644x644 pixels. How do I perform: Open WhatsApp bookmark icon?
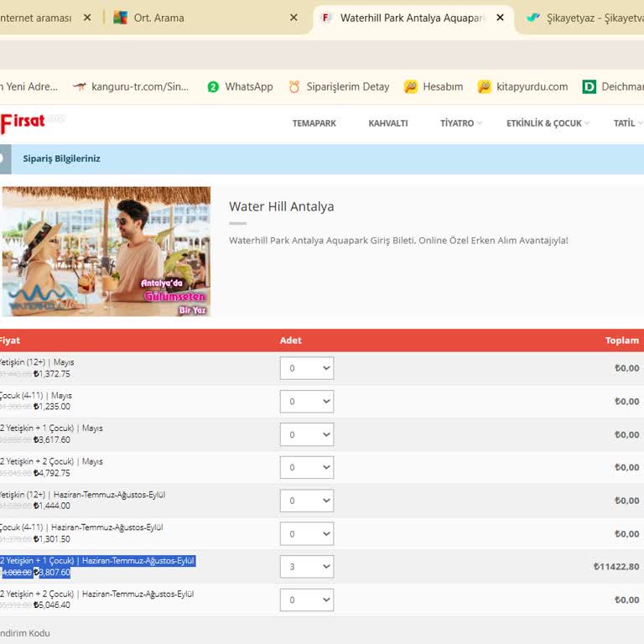point(213,86)
